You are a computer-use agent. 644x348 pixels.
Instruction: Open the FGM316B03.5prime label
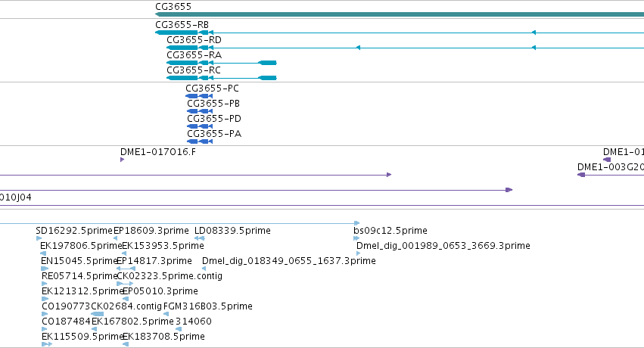208,306
